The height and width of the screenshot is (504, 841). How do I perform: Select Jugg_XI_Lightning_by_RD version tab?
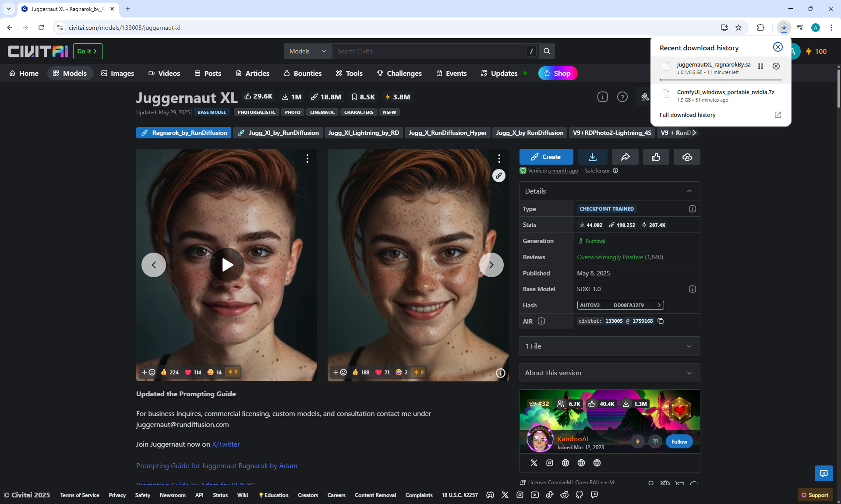[364, 133]
